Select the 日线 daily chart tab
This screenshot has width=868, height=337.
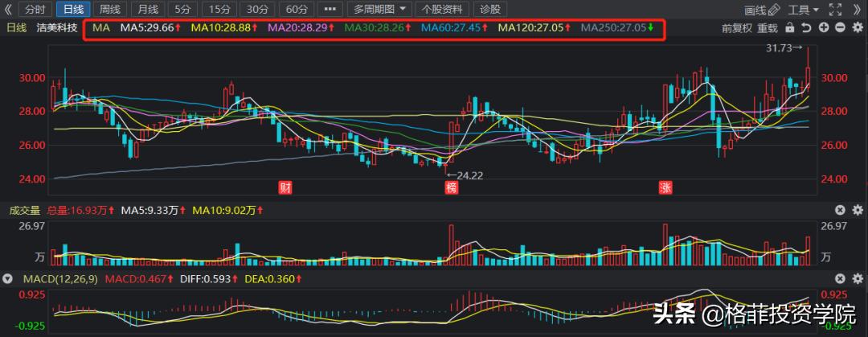click(73, 10)
